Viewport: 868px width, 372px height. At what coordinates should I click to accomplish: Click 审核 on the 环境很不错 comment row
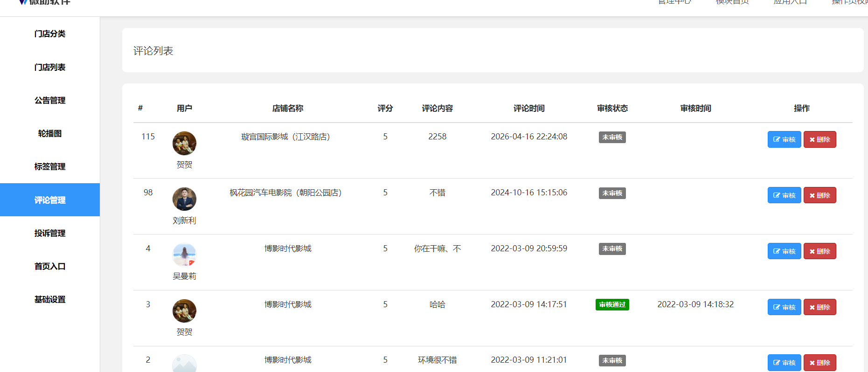click(x=785, y=363)
